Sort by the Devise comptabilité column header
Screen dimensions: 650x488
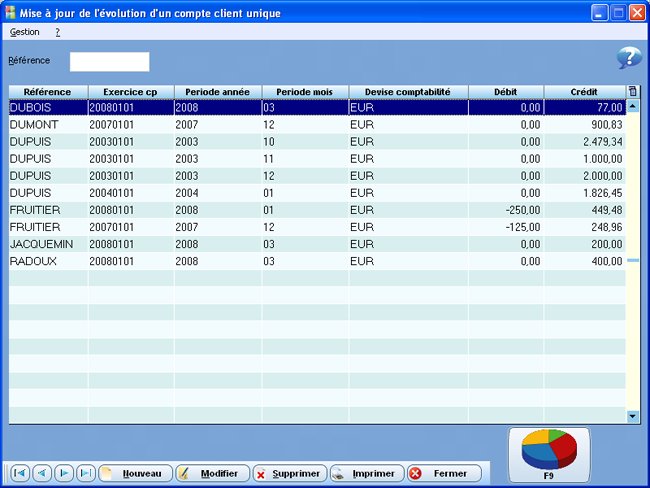pyautogui.click(x=408, y=92)
